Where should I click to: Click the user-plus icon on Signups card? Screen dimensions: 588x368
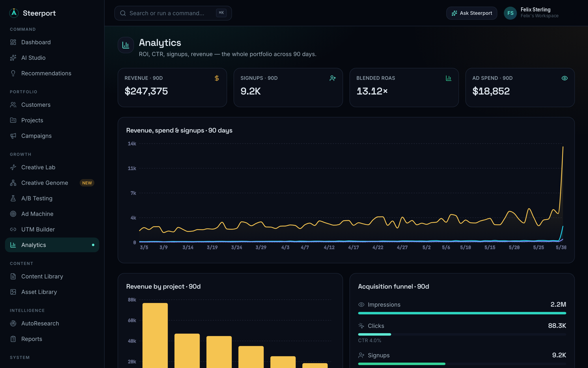point(333,78)
